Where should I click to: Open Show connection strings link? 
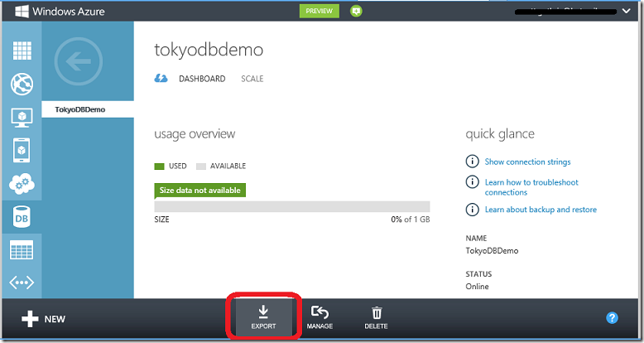point(527,162)
